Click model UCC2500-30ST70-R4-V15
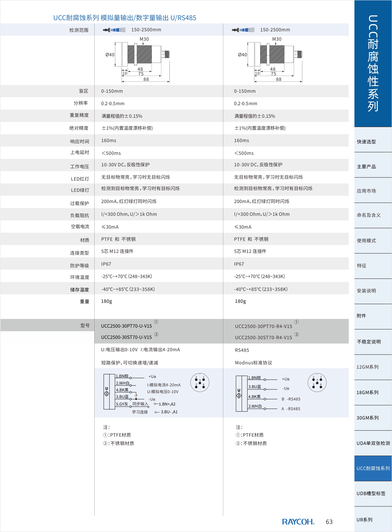The width and height of the screenshot is (392, 532). (x=264, y=338)
